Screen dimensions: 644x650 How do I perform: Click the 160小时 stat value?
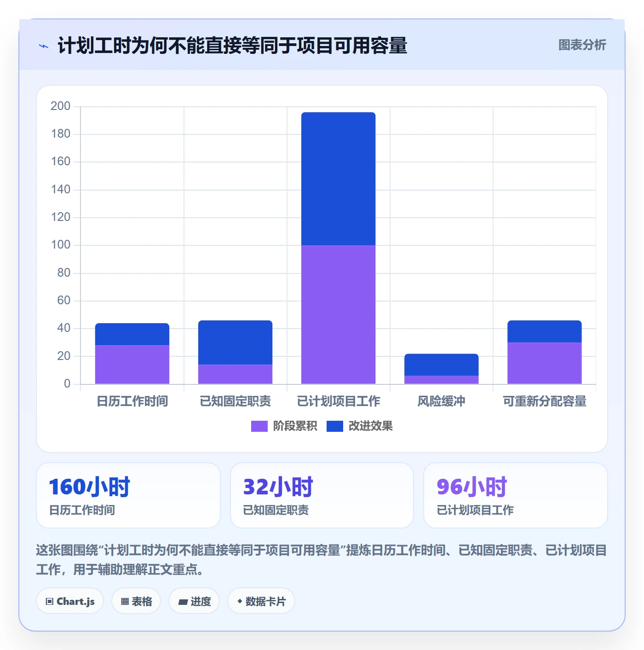click(89, 487)
